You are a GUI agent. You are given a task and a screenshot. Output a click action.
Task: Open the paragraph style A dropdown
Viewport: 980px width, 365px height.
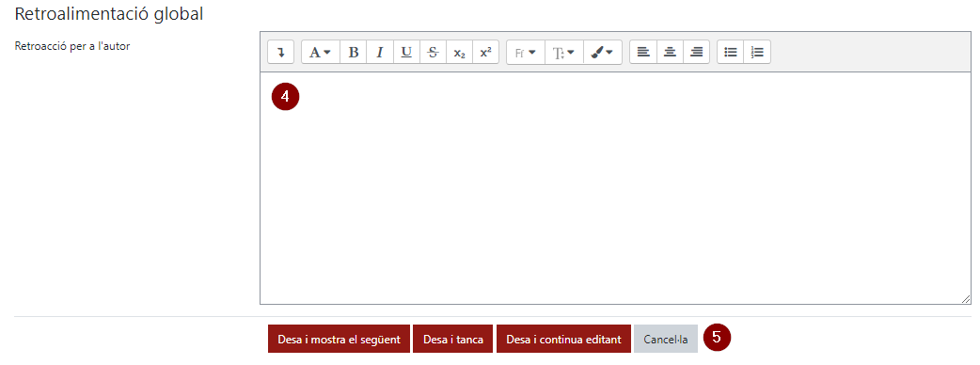tap(321, 53)
